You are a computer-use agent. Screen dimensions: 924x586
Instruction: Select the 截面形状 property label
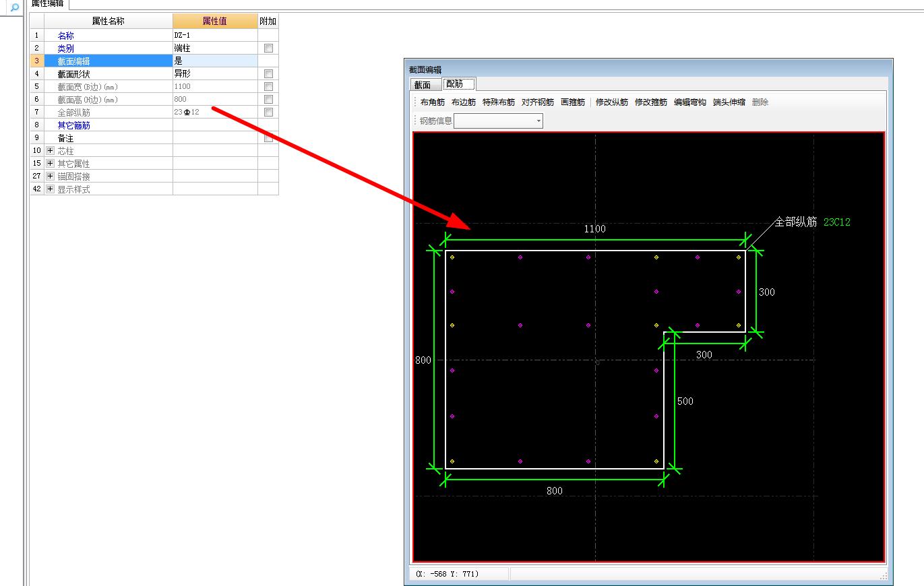pyautogui.click(x=73, y=74)
